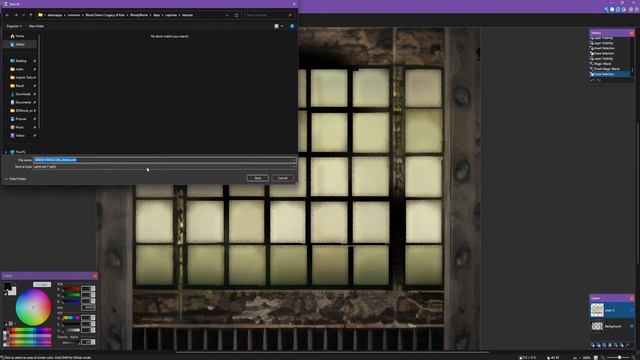
Task: Click Save button in dialog
Action: [x=258, y=178]
